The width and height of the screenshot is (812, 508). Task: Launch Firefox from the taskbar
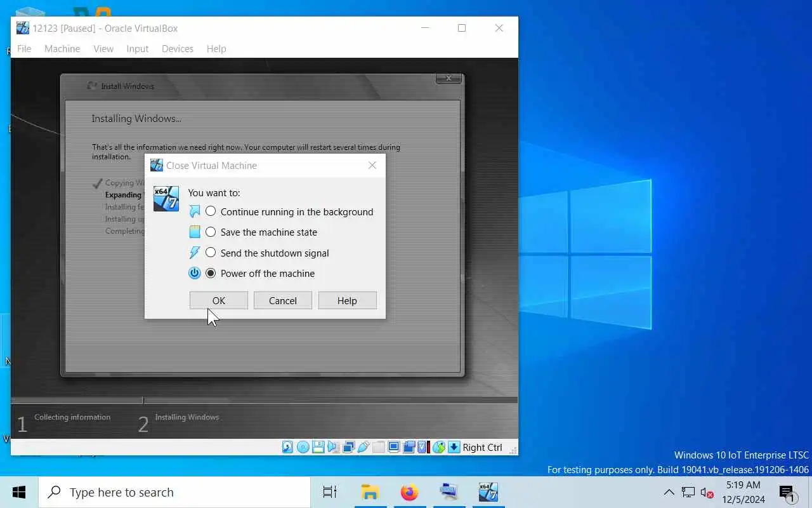pyautogui.click(x=410, y=492)
